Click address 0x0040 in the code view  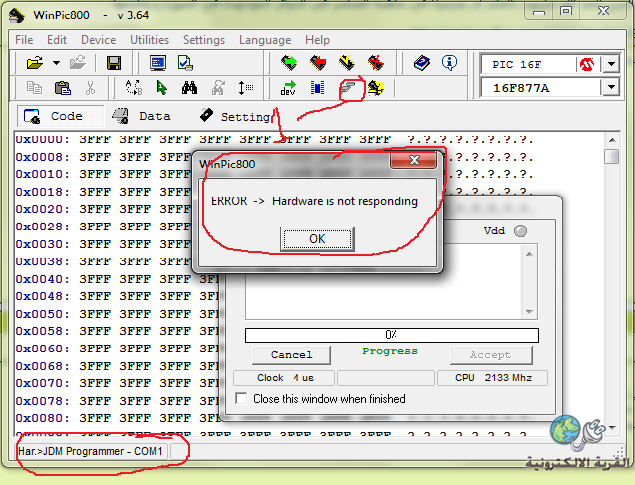coord(42,279)
